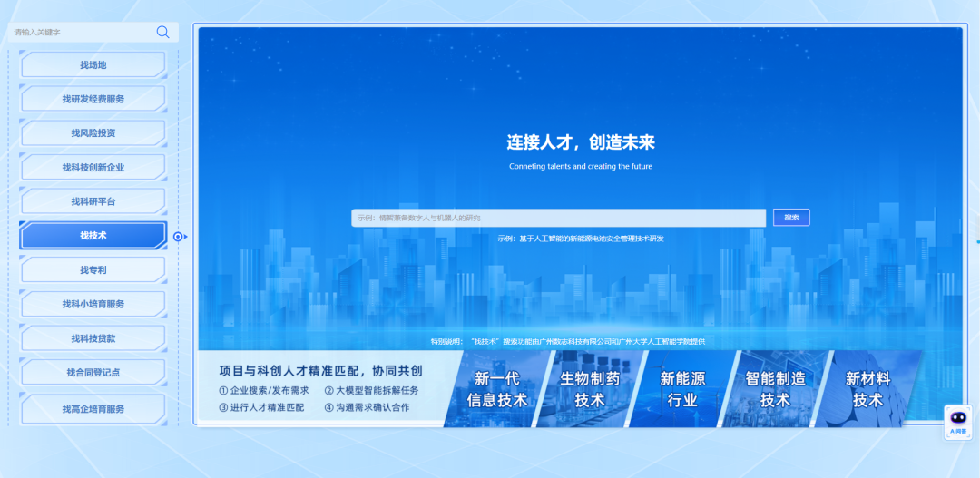Viewport: 980px width, 478px height.
Task: Open the 找研发经费服务 menu item
Action: point(93,99)
